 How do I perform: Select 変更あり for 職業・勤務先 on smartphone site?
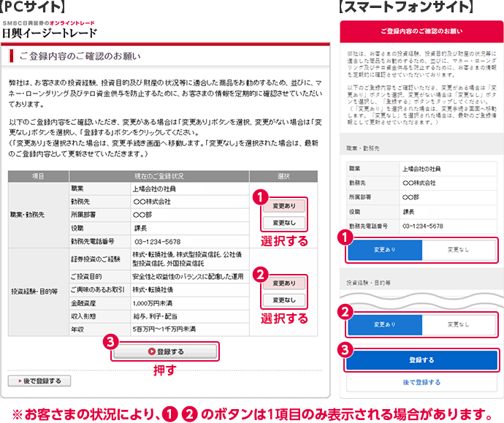pos(383,249)
